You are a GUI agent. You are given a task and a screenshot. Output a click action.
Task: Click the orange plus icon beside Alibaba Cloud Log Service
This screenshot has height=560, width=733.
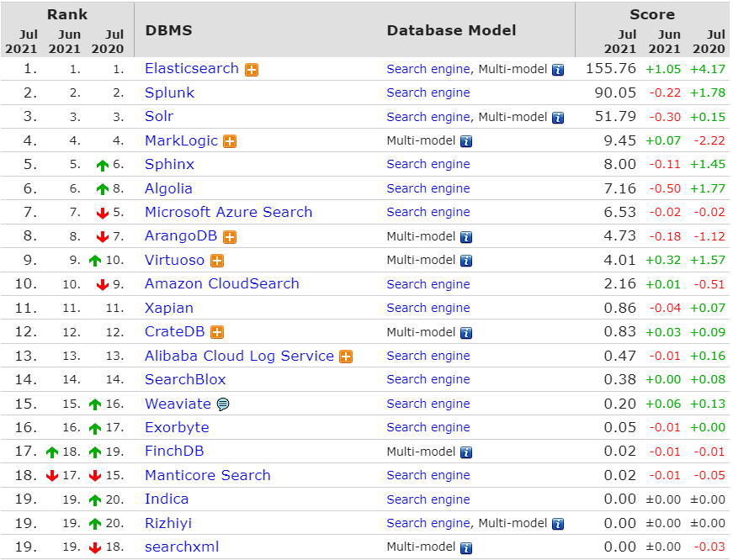tap(346, 357)
